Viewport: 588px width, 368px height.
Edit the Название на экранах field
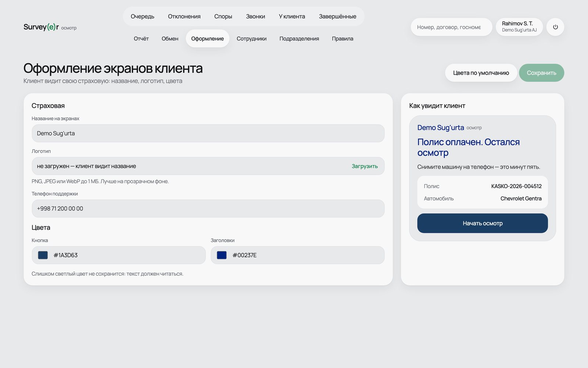(x=208, y=133)
